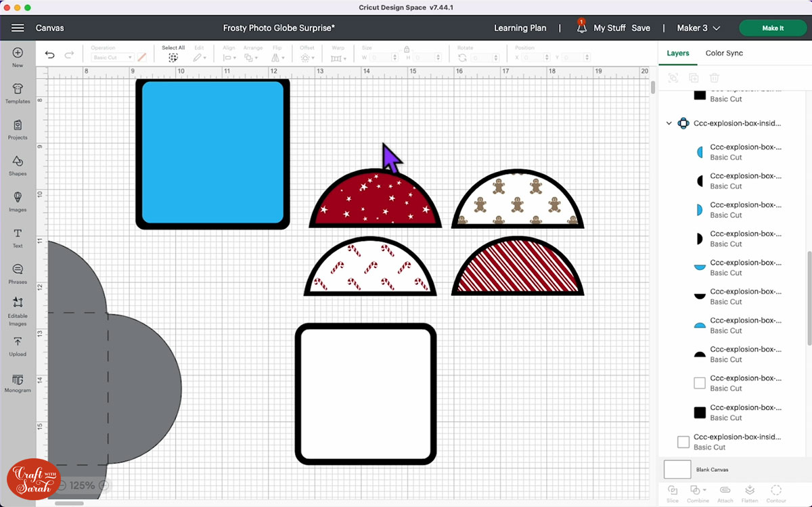
Task: Open the Shapes tool
Action: (18, 165)
